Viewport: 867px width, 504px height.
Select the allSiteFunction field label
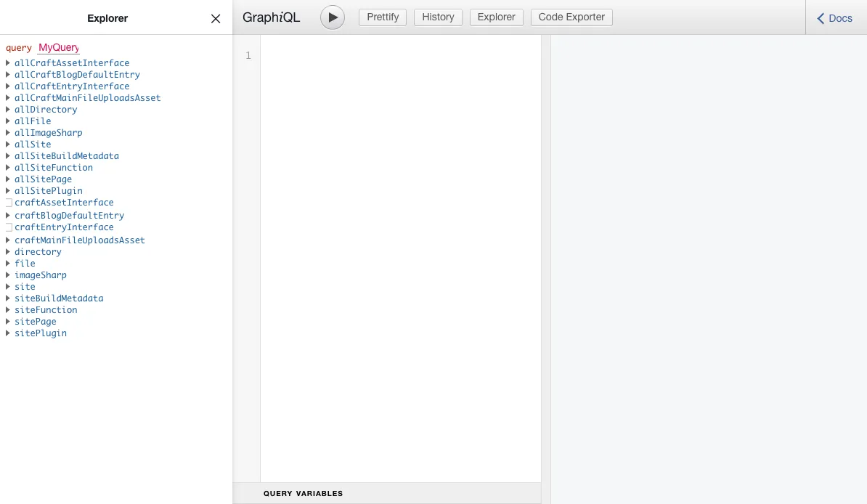coord(54,168)
